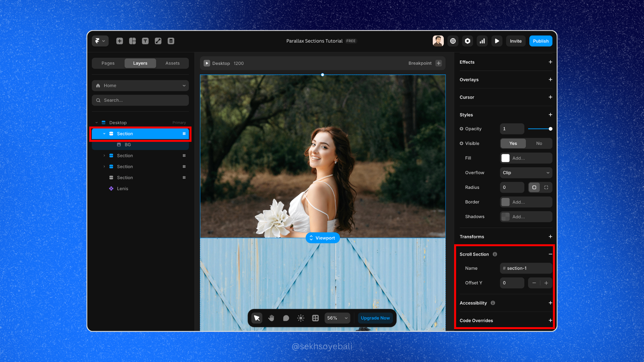Screen dimensions: 644x362
Task: Set Visible to No
Action: pyautogui.click(x=539, y=143)
